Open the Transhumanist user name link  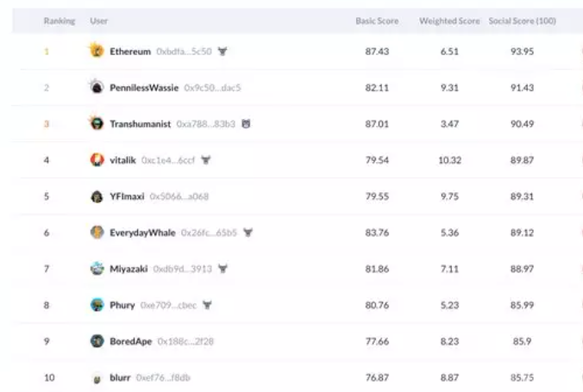[141, 124]
